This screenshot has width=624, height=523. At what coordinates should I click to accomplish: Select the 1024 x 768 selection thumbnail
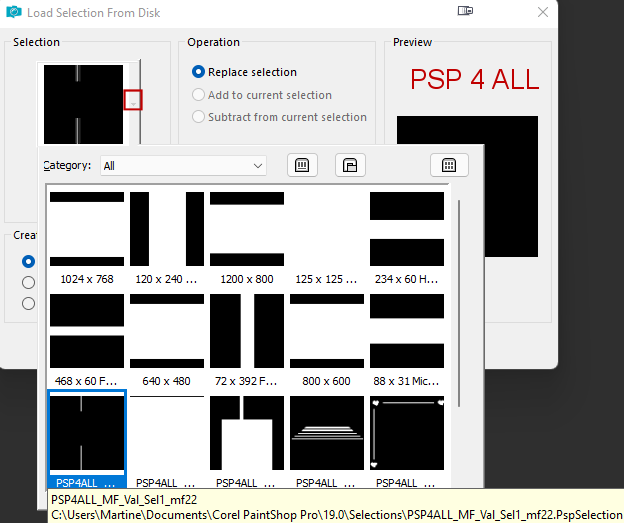coord(87,229)
